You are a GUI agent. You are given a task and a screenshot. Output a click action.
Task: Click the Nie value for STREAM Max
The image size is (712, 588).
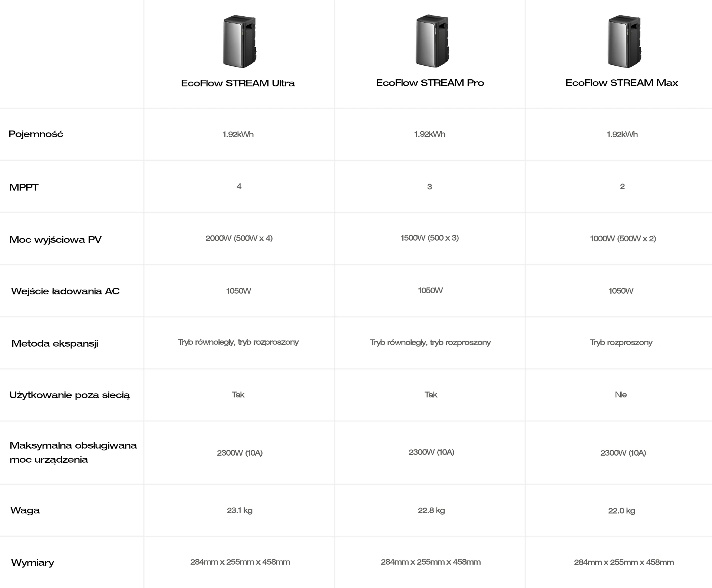621,395
